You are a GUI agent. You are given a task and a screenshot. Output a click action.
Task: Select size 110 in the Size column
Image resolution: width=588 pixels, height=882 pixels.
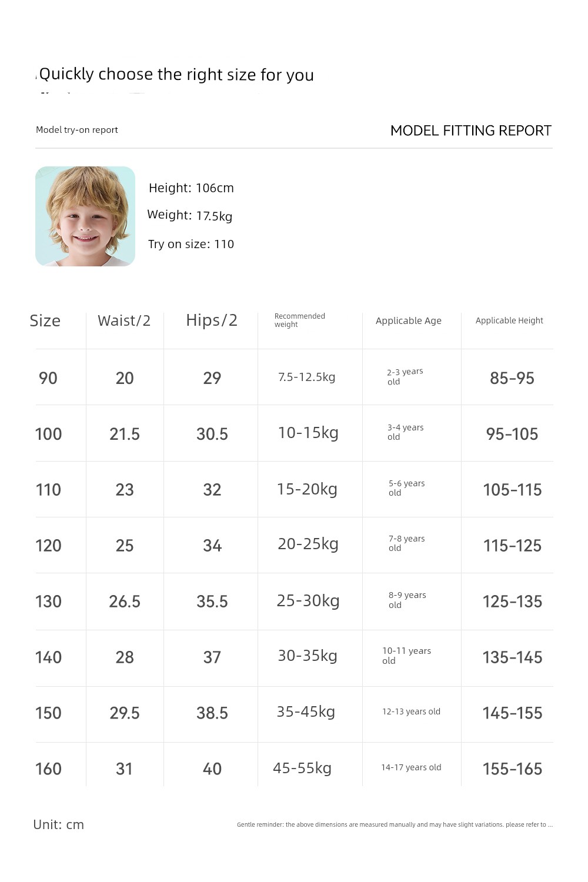[x=48, y=490]
